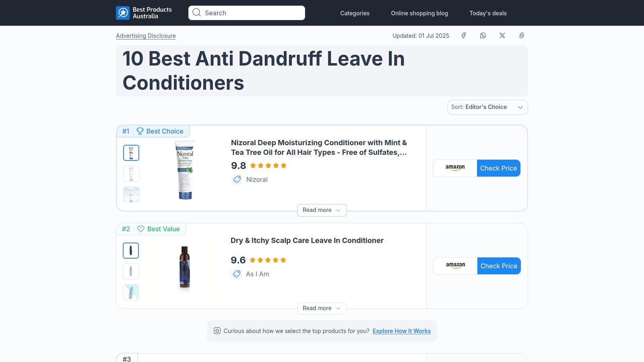The width and height of the screenshot is (644, 362).
Task: Expand Read more for the Nizoral conditioner
Action: (322, 210)
